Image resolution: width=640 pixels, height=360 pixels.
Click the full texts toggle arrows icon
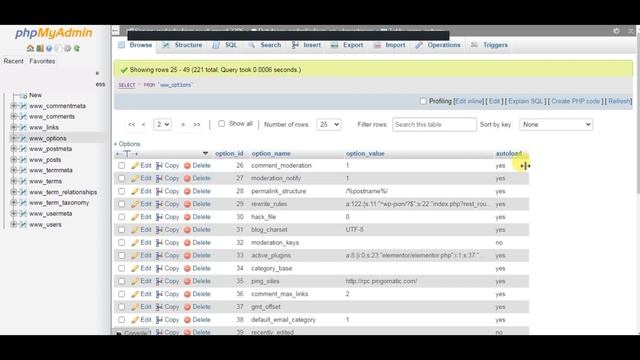127,154
